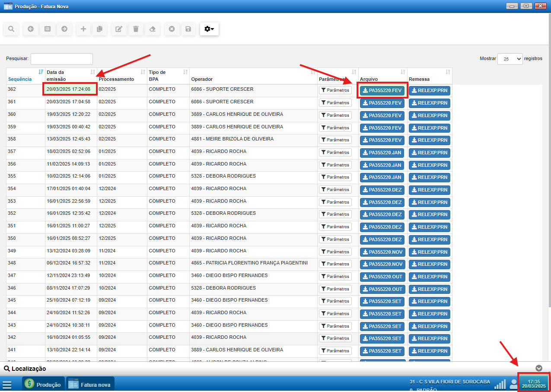Download PA355220.FEV file for sequence 362
This screenshot has height=392, width=551.
tap(382, 91)
